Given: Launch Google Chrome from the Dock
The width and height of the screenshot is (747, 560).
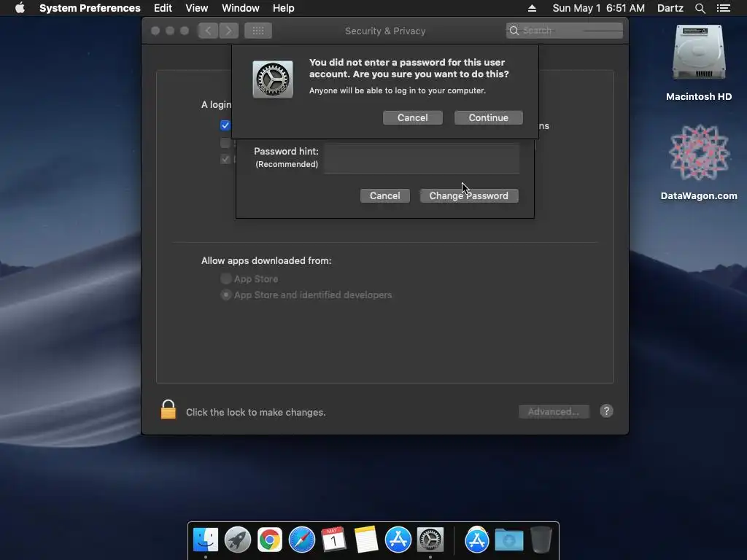Looking at the screenshot, I should point(270,540).
